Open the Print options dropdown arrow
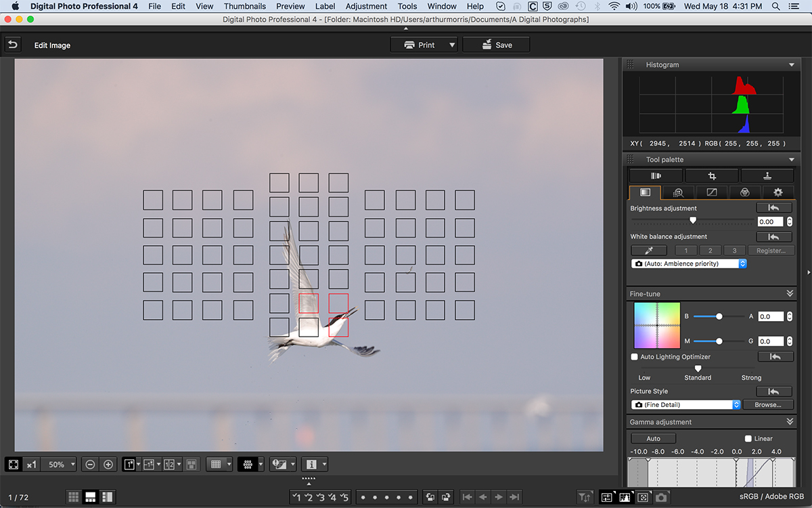 (x=452, y=45)
